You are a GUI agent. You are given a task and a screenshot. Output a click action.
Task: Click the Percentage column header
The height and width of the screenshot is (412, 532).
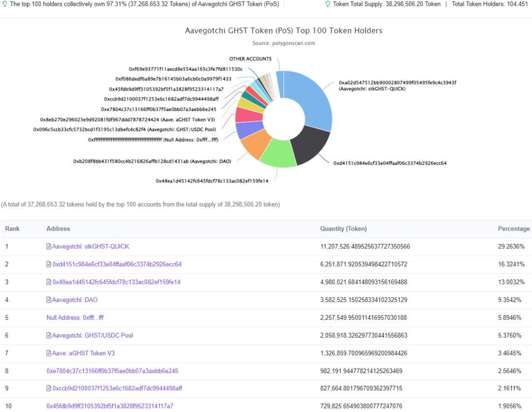point(514,229)
